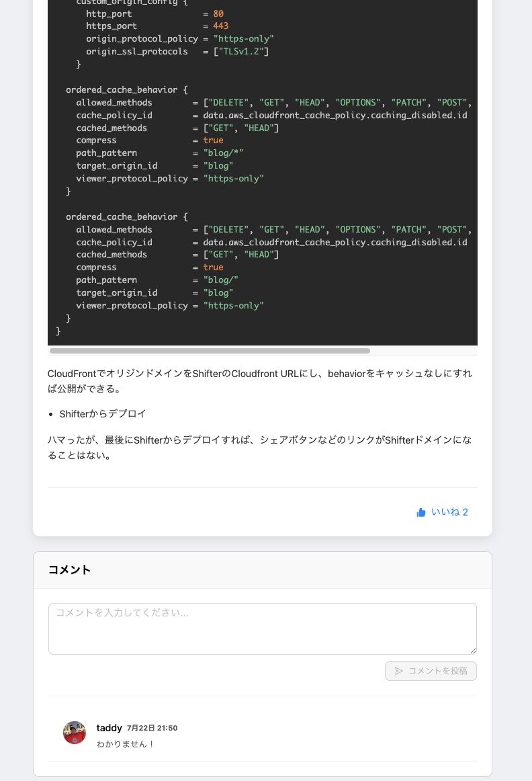
Task: Click the comment textarea resize handle
Action: pyautogui.click(x=473, y=651)
